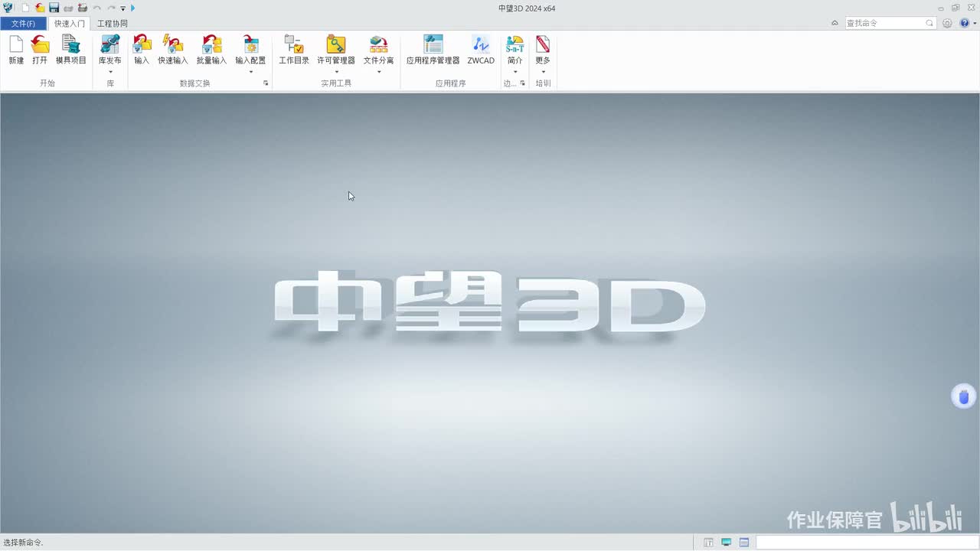Click the magnifier icon in the command search box
This screenshot has width=980, height=551.
click(930, 24)
